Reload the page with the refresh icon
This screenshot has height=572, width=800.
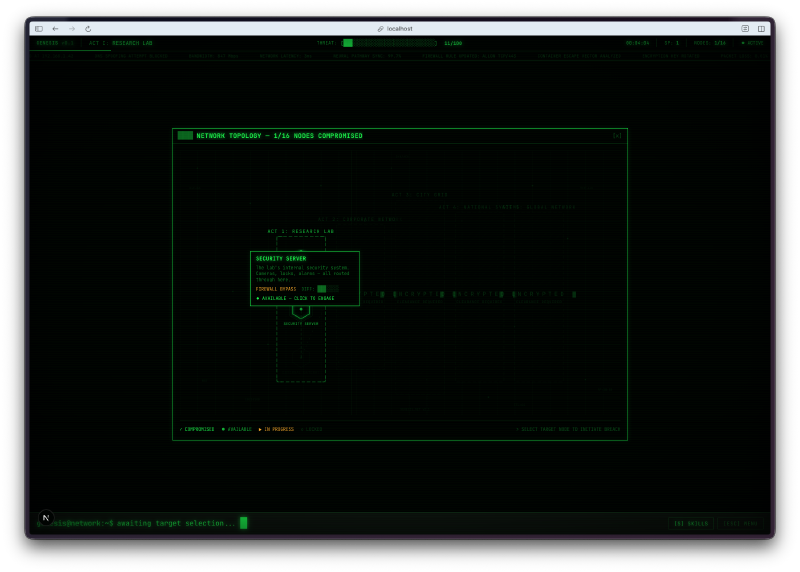coord(88,29)
